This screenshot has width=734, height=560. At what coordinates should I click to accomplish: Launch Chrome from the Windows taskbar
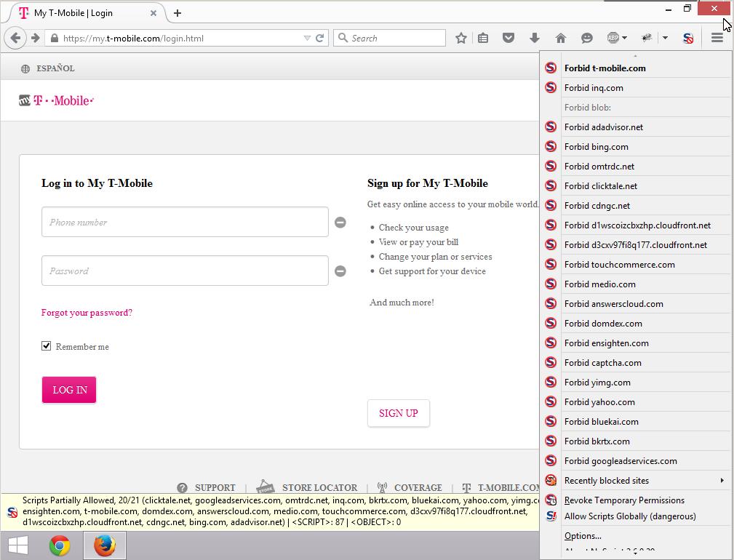pyautogui.click(x=60, y=545)
